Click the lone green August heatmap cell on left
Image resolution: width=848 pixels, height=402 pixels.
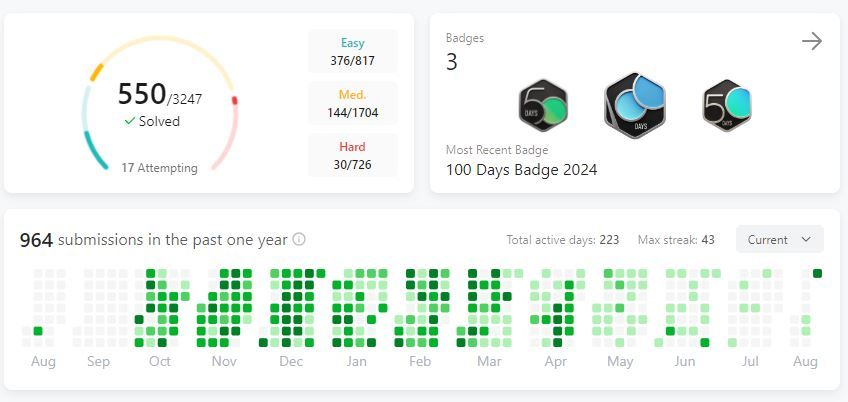[37, 331]
